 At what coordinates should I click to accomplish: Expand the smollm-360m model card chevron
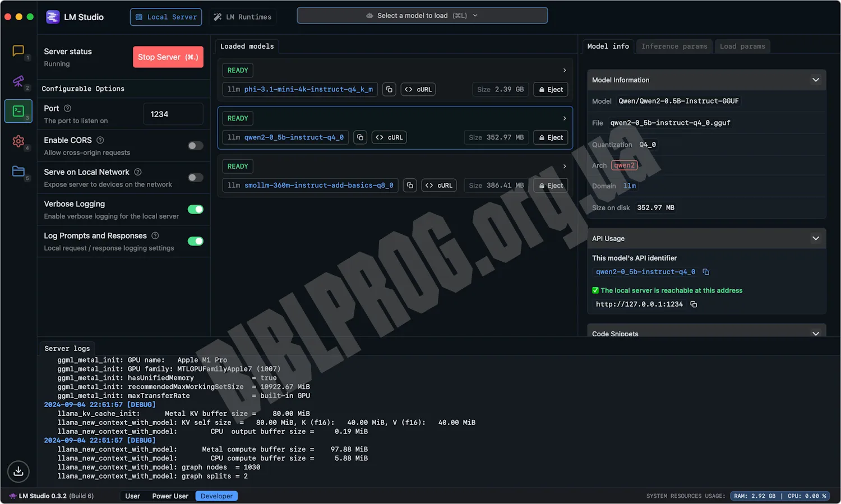[x=565, y=167]
